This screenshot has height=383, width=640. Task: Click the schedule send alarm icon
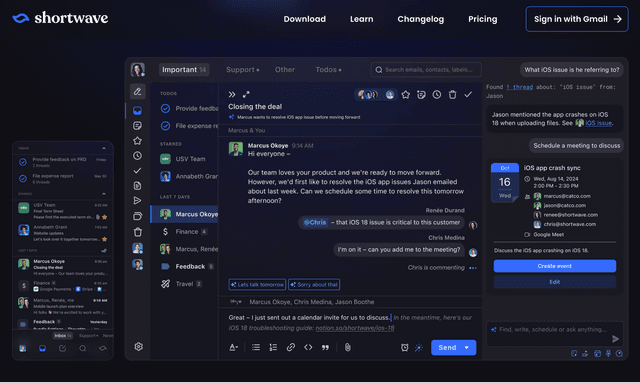coord(404,347)
